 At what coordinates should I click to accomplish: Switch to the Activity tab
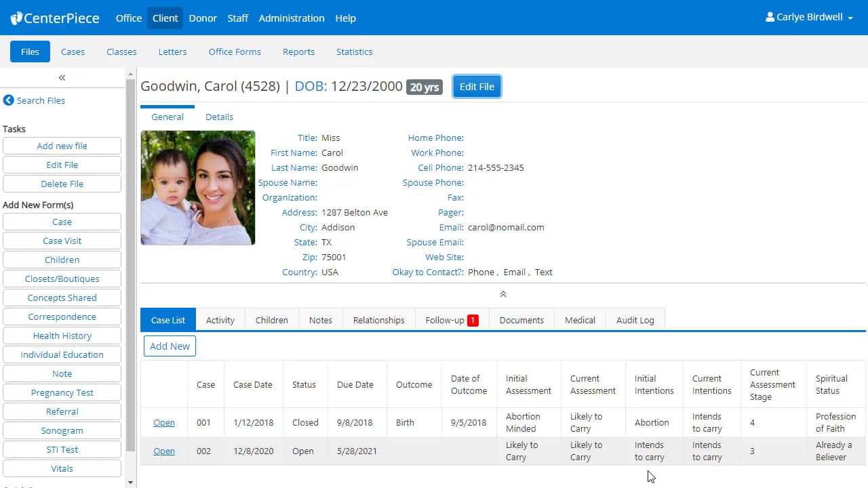220,320
